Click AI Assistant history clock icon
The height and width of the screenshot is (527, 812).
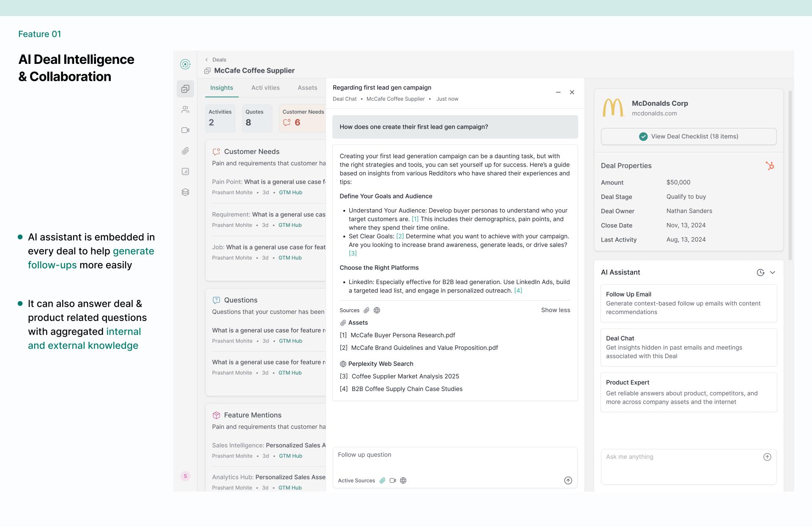tap(760, 272)
